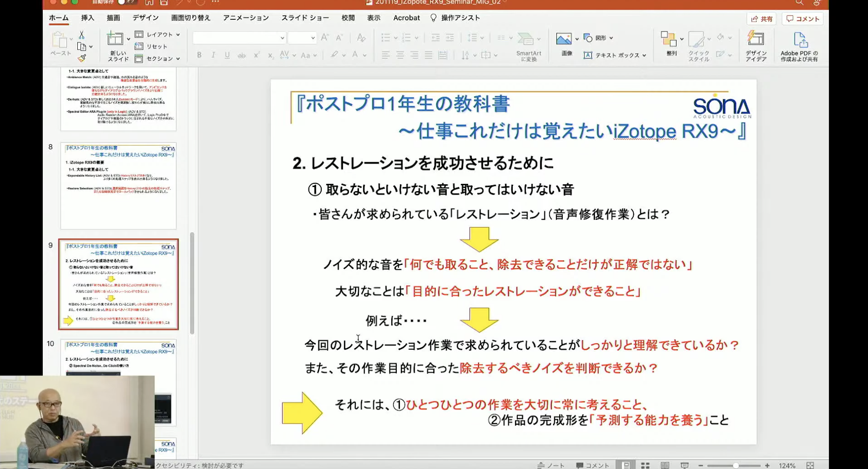Click the Save floppy icon in title bar

[x=163, y=2]
